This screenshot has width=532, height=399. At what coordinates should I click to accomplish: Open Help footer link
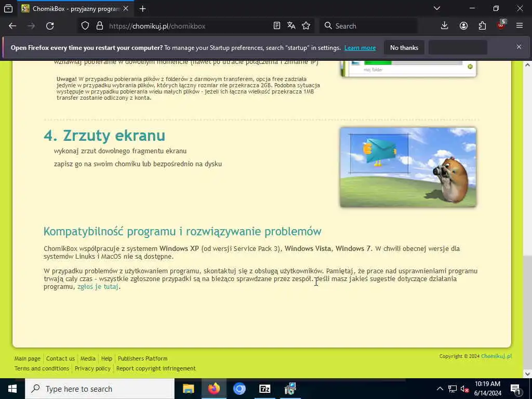click(x=107, y=358)
